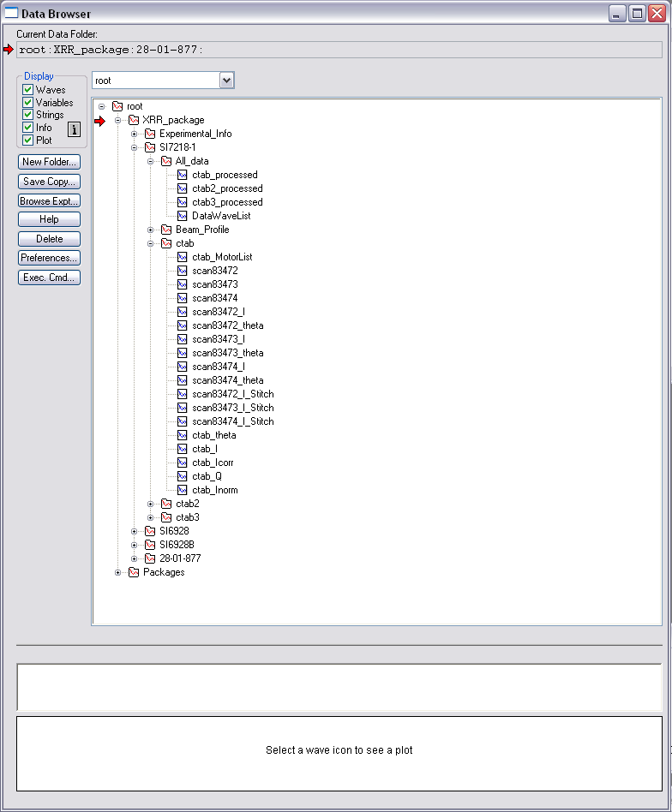Collapse the ctab folder node
The width and height of the screenshot is (672, 812).
pyautogui.click(x=150, y=243)
